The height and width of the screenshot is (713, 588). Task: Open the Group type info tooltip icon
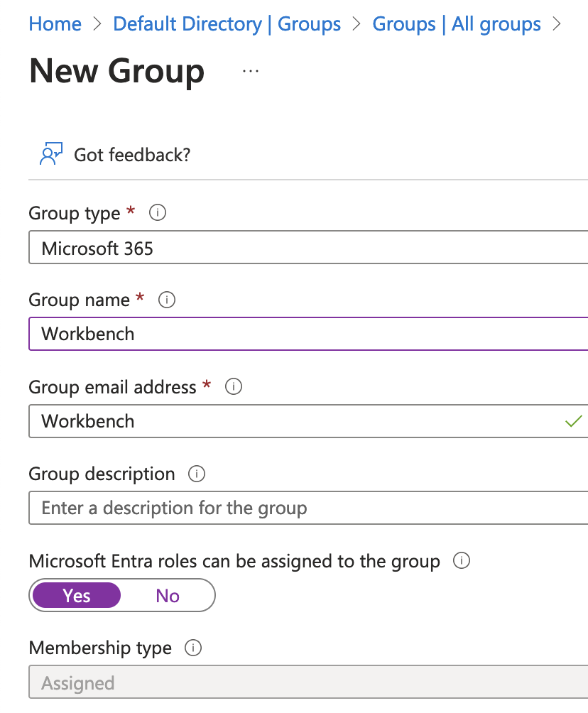[158, 212]
